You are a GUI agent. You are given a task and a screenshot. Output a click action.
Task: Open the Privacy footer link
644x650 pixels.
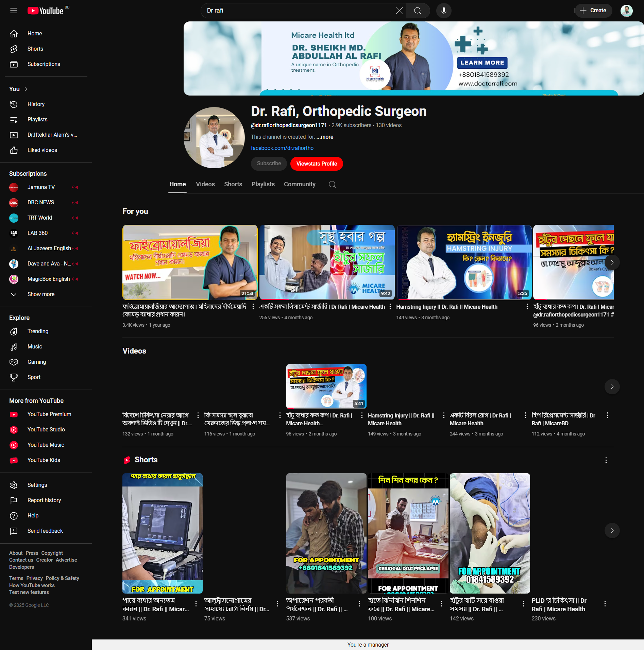35,578
